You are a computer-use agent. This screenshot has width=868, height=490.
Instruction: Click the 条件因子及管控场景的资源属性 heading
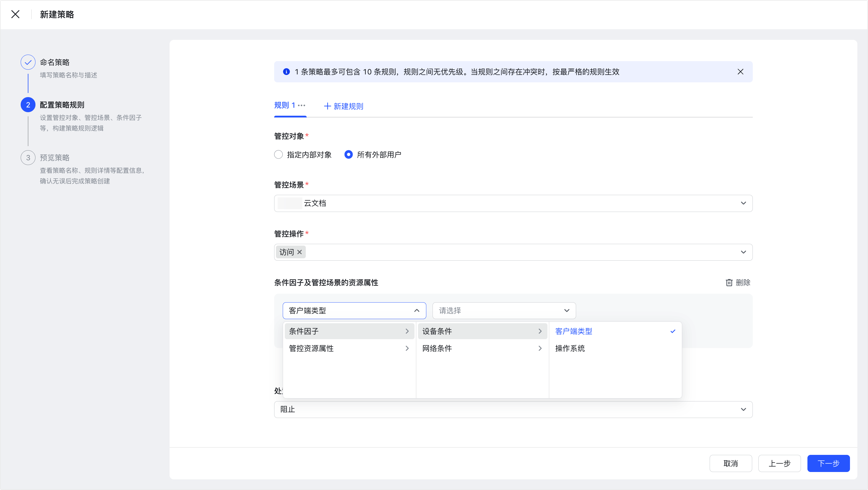pos(326,282)
